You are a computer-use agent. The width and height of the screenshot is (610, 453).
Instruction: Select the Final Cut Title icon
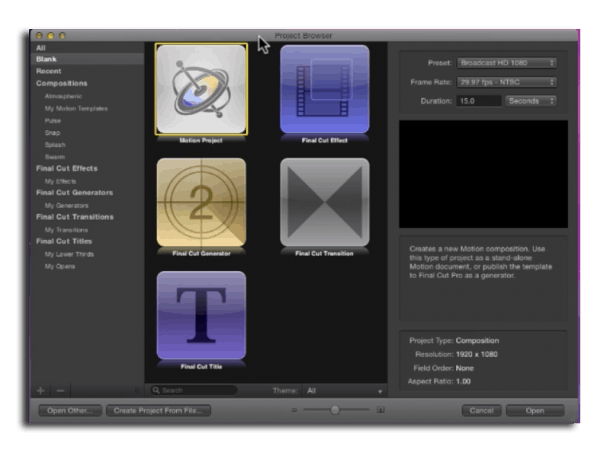pyautogui.click(x=201, y=315)
